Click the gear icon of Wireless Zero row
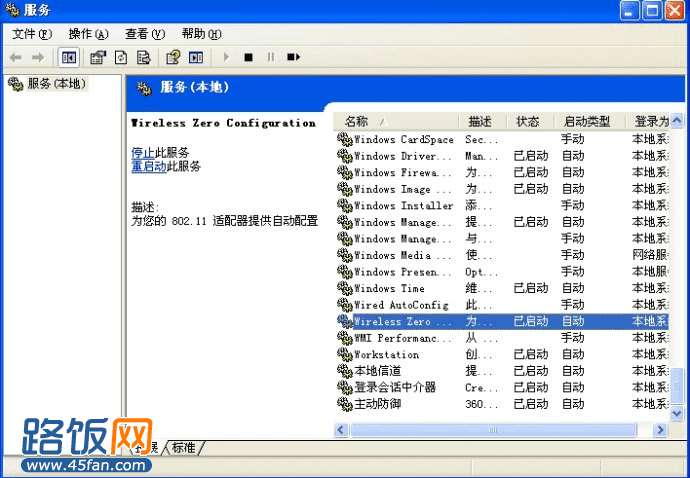Image resolution: width=690 pixels, height=478 pixels. [x=345, y=321]
